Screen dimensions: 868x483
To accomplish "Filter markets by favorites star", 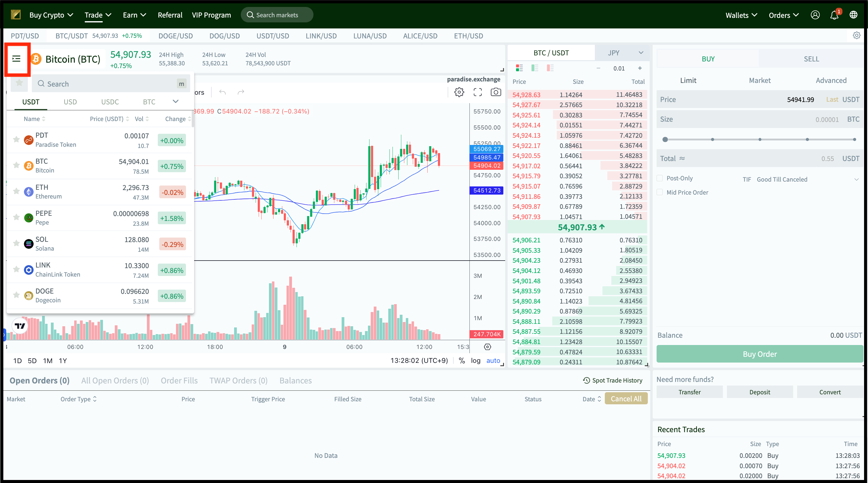I will click(x=19, y=83).
